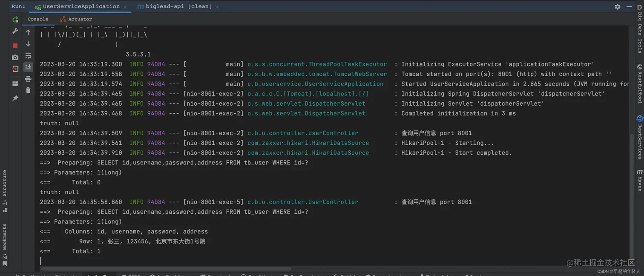Click the first 'truth: null' line
The image size is (644, 276).
60,124
